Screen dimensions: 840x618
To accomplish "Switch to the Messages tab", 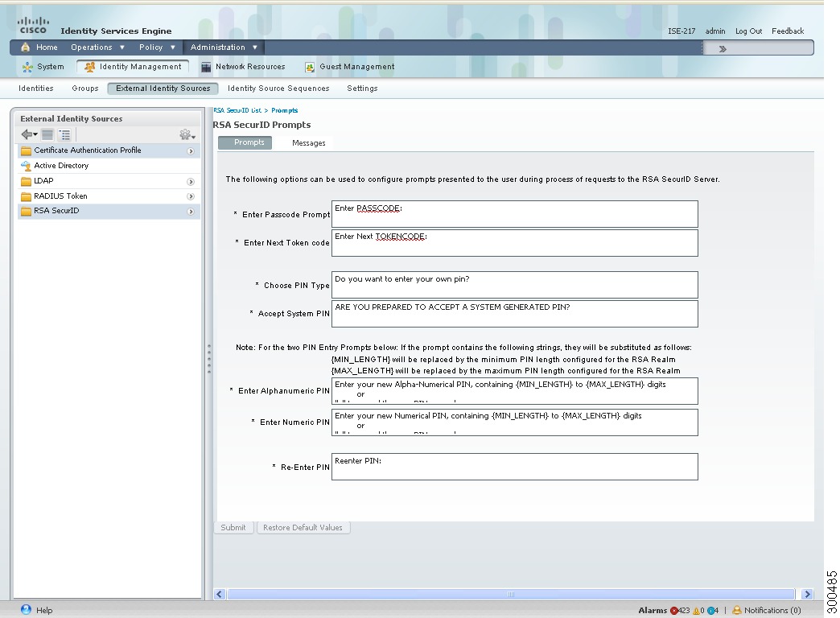I will tap(309, 143).
